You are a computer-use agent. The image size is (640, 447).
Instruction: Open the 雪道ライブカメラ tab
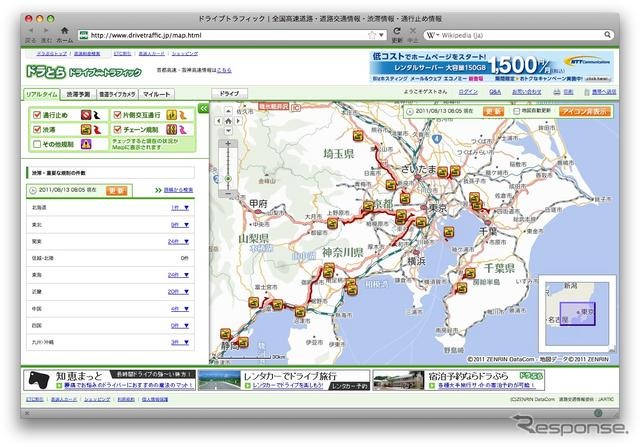tap(117, 94)
